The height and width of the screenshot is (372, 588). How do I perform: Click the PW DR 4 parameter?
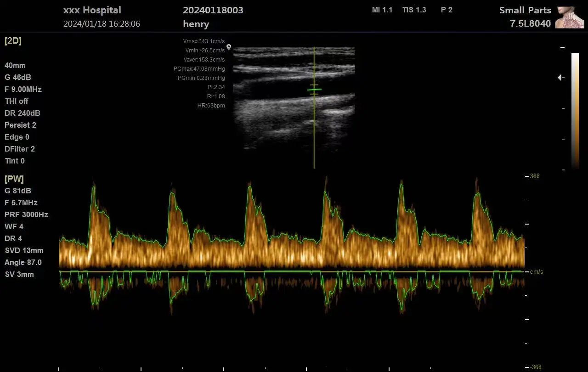pos(13,239)
